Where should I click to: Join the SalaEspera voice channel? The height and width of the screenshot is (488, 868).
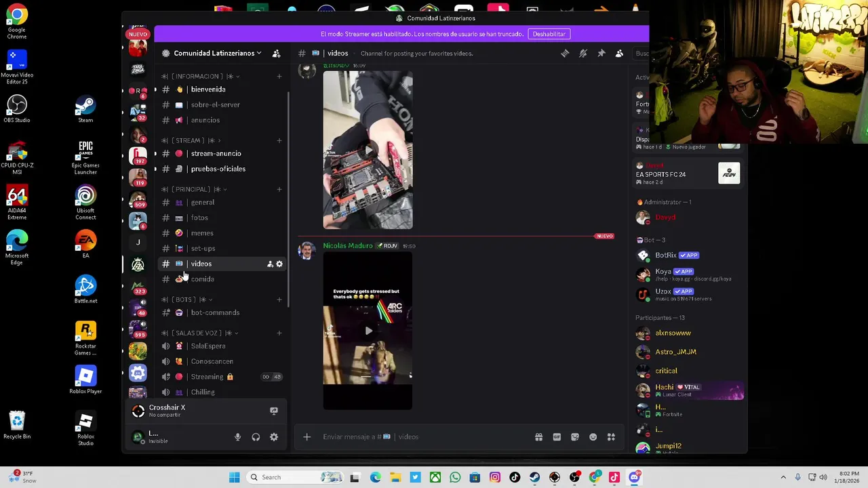click(222, 346)
